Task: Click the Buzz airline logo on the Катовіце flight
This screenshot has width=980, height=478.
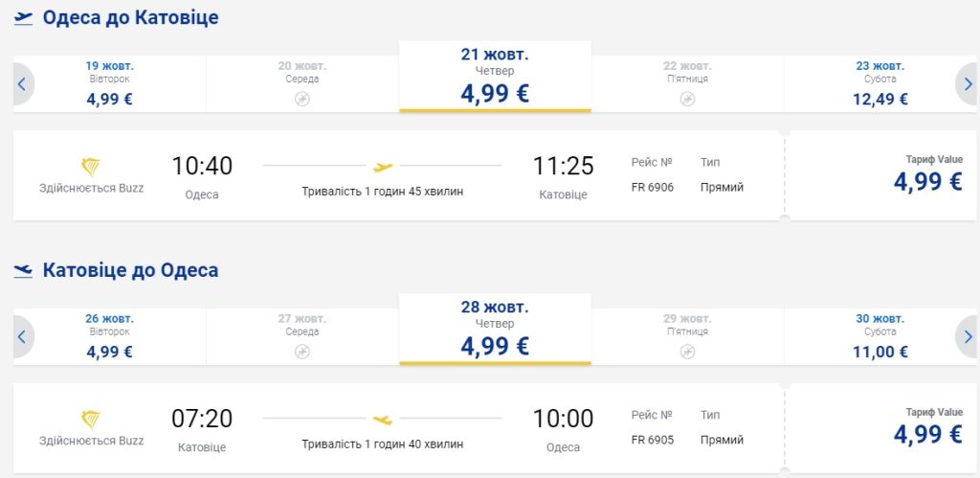Action: 91,420
